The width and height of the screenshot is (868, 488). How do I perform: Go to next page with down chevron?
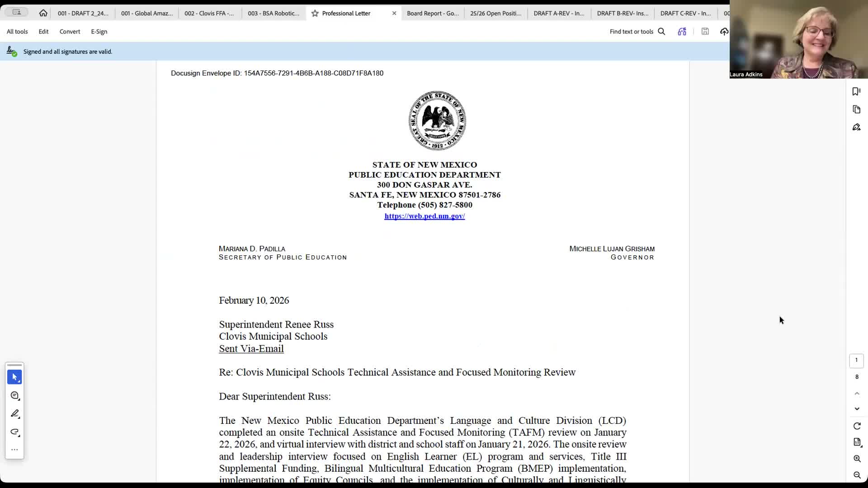857,409
